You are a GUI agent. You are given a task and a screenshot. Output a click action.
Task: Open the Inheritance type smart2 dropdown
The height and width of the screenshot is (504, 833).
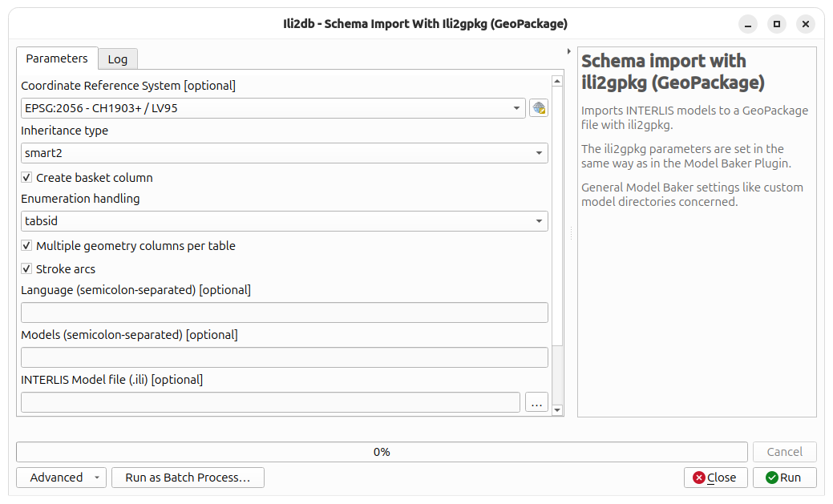[x=285, y=153]
